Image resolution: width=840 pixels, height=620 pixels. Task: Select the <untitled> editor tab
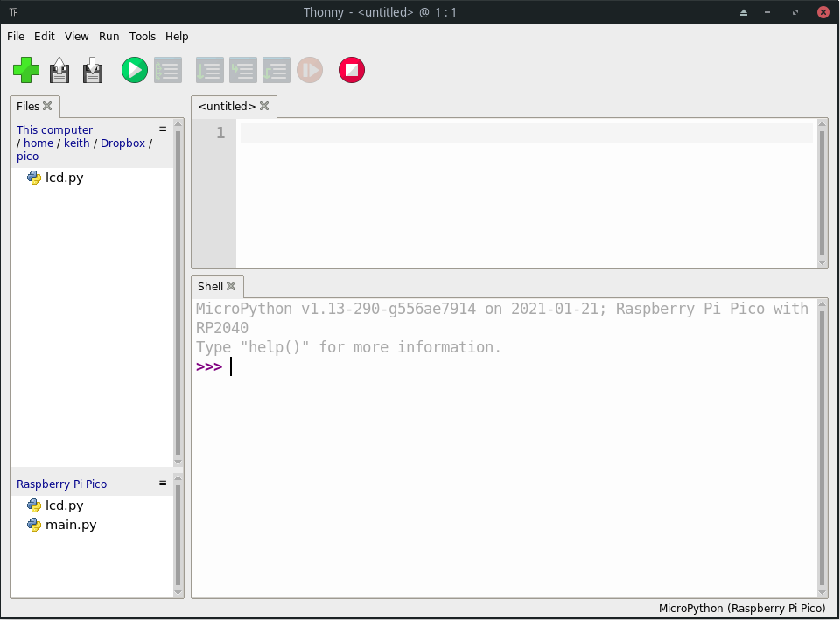coord(227,106)
